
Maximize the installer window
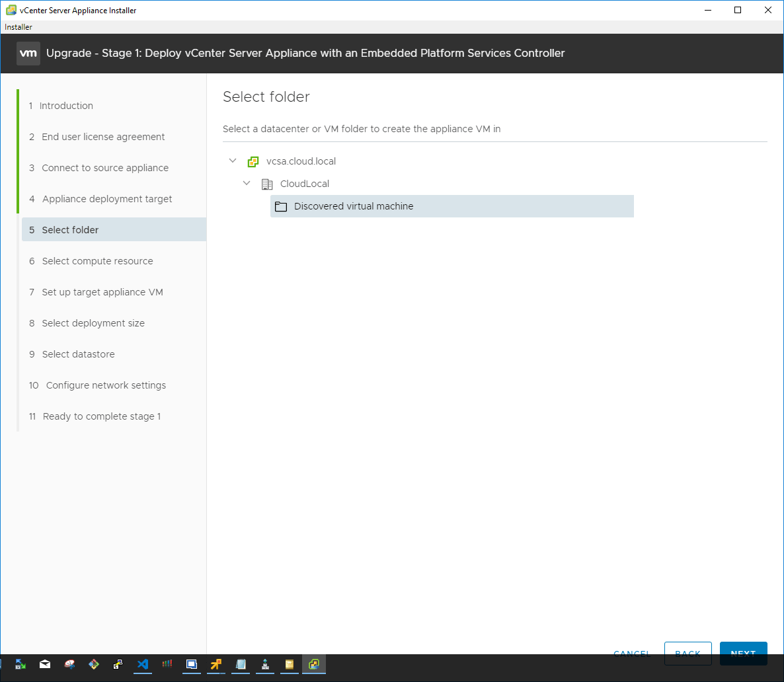click(738, 10)
